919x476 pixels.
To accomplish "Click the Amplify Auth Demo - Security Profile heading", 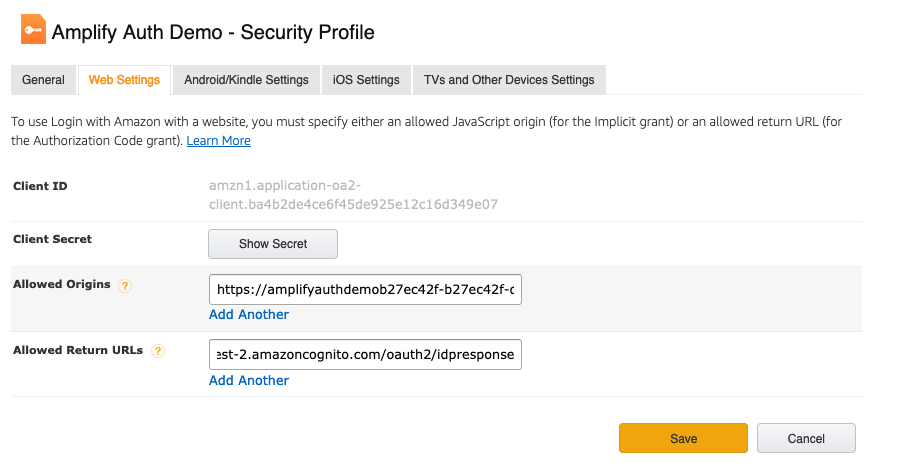I will point(213,32).
